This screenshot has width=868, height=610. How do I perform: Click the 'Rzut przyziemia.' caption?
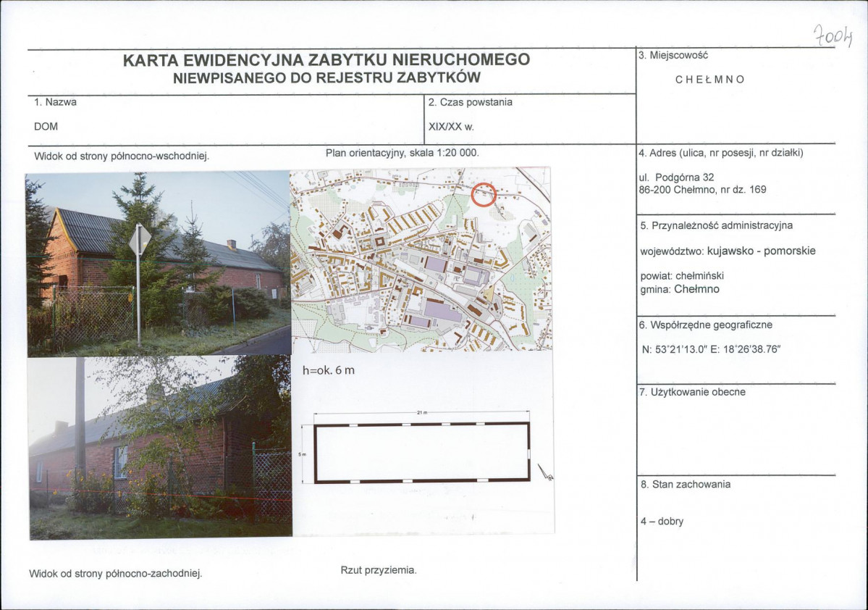378,569
